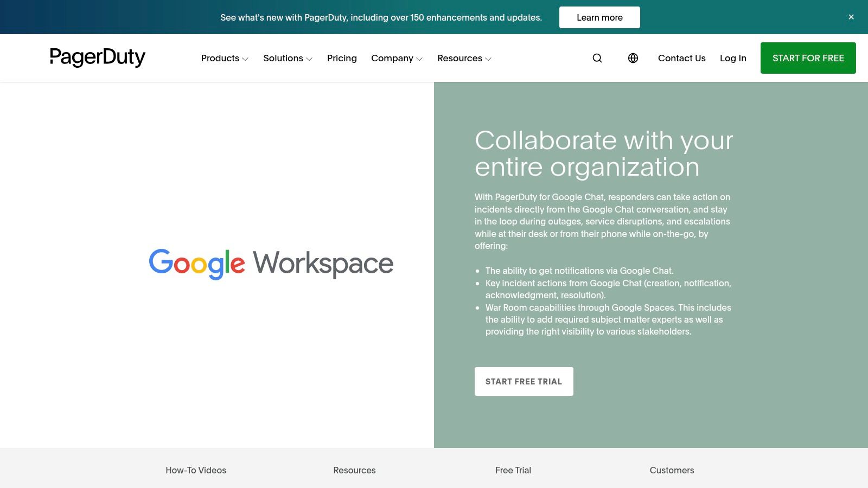Select the Free Trial tab

(513, 470)
